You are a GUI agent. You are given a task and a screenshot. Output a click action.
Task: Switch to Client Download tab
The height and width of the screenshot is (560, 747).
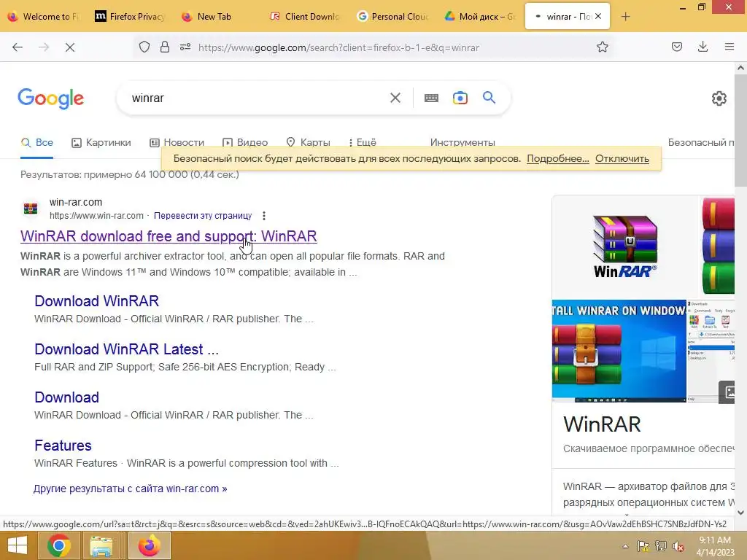[305, 17]
